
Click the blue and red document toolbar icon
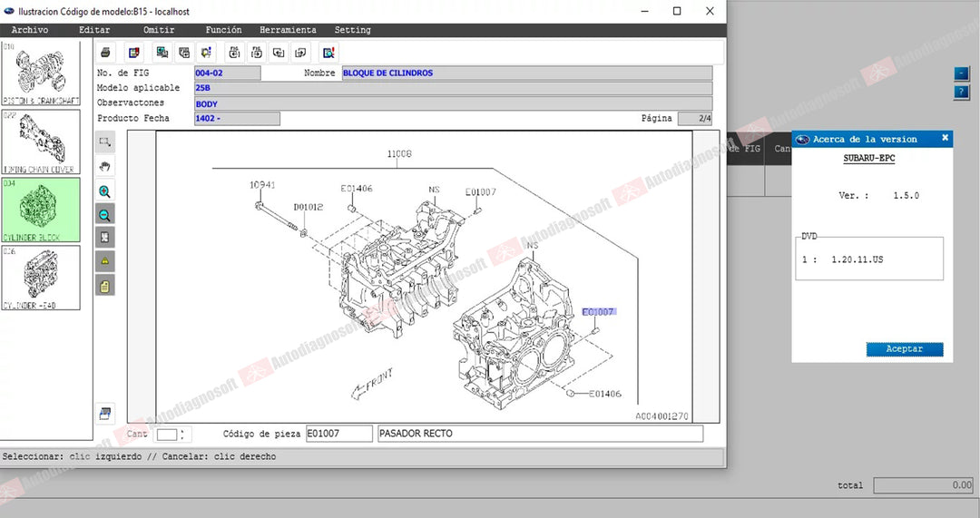pos(133,53)
